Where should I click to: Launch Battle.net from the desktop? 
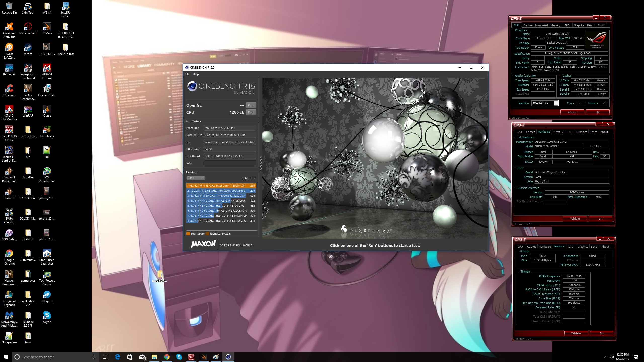tap(9, 70)
